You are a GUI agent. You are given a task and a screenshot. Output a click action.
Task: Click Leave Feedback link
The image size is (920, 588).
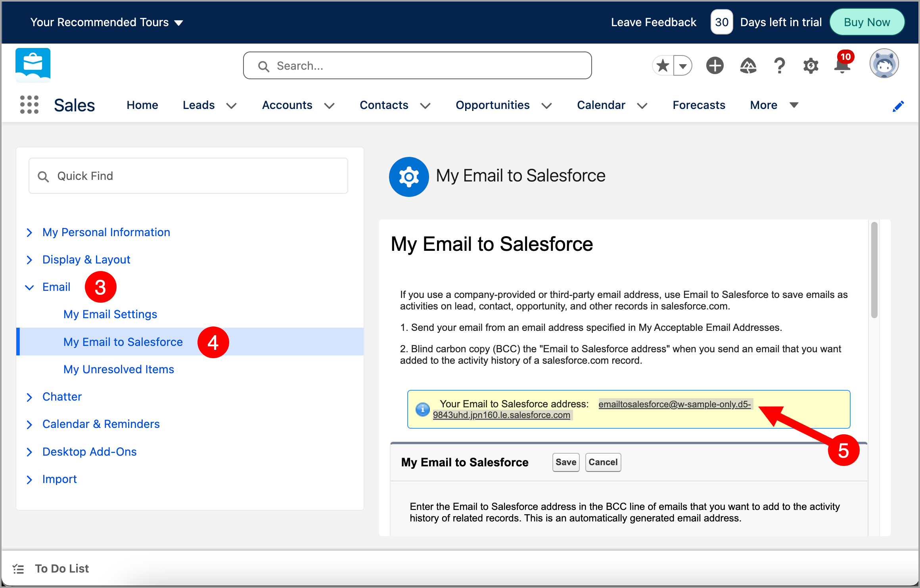tap(654, 22)
